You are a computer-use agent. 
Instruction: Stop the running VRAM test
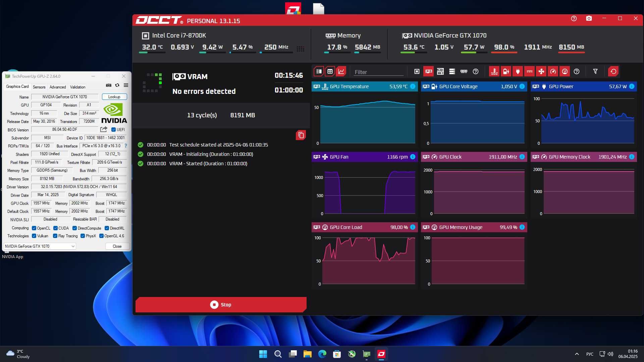point(221,305)
